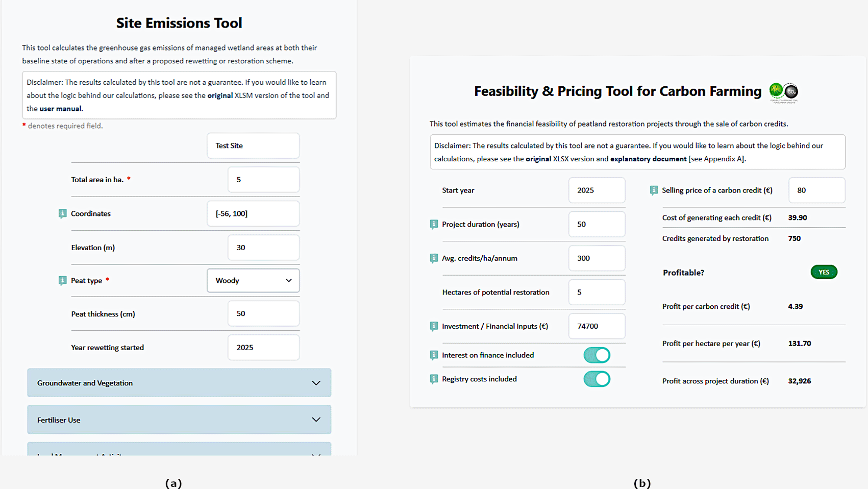Click the Peat thickness (cm) field
The image size is (868, 489).
(264, 313)
